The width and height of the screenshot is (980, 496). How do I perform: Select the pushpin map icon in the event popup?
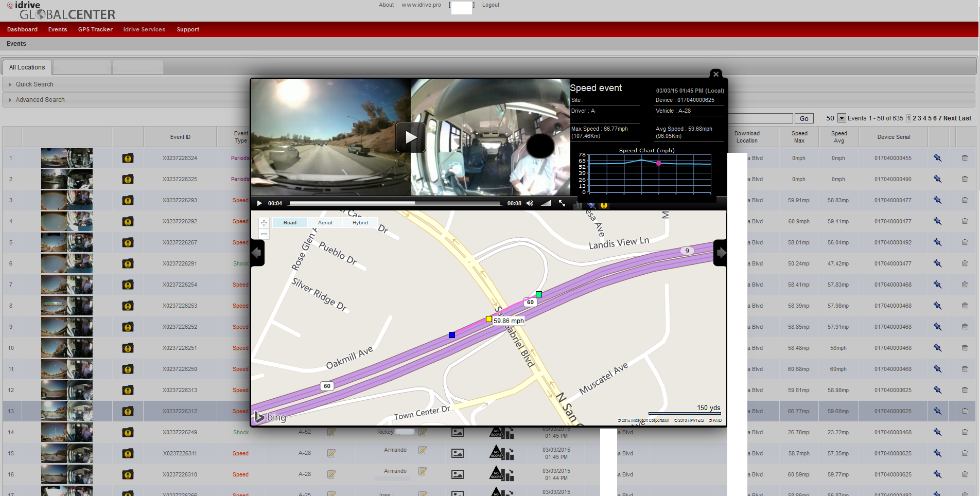tap(591, 205)
